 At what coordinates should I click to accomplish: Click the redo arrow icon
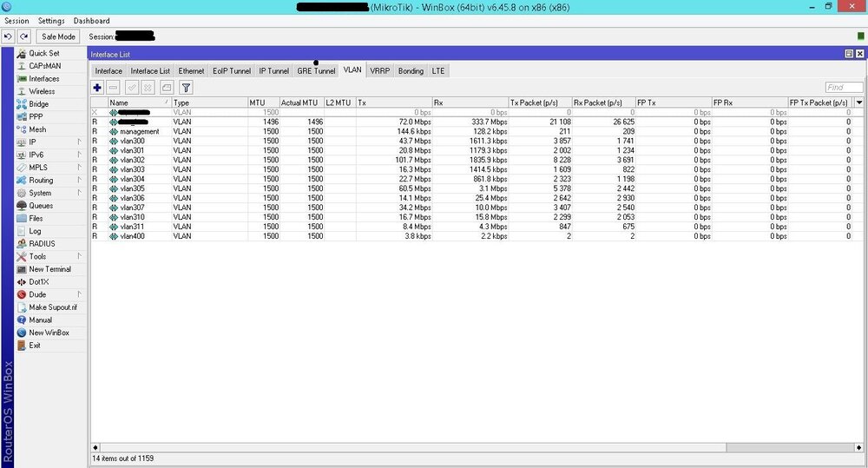click(x=24, y=36)
